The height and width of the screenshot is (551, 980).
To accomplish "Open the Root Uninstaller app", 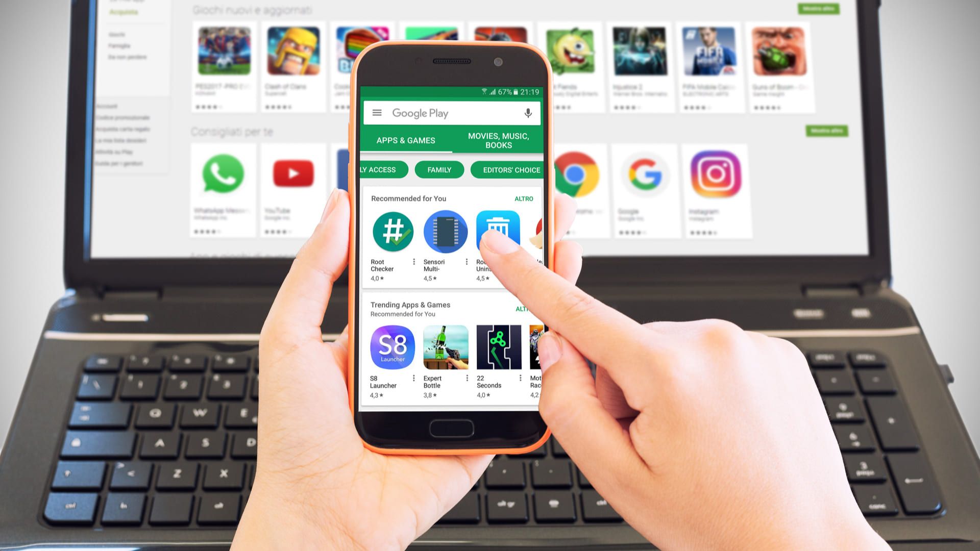I will [x=498, y=232].
